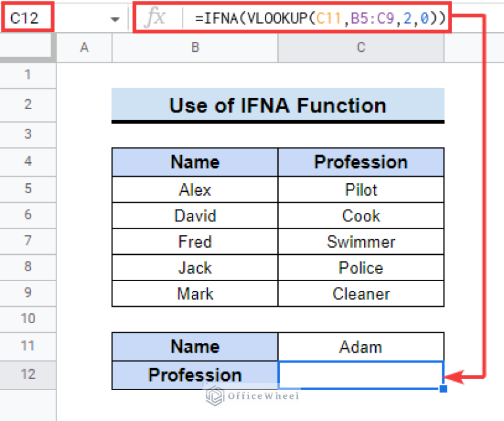The height and width of the screenshot is (421, 504).
Task: Select the cell containing 'Cook'
Action: click(361, 215)
